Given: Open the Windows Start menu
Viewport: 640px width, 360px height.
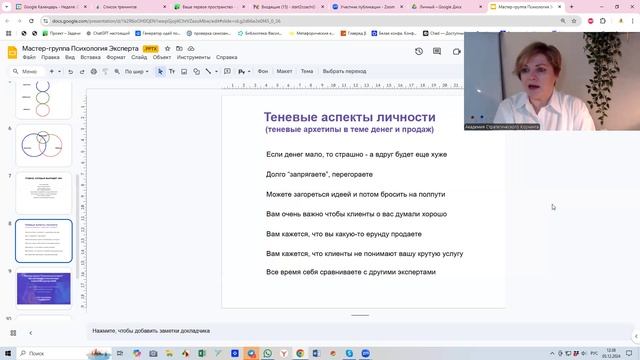Looking at the screenshot, I should (8, 353).
